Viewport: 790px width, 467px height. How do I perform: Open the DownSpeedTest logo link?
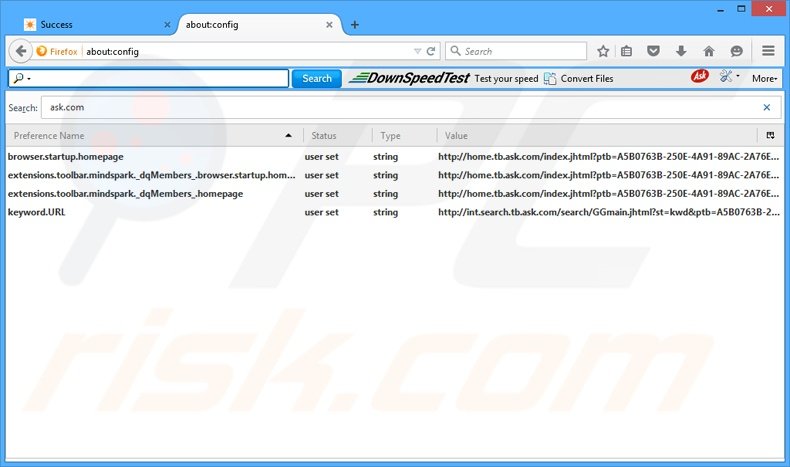[410, 78]
